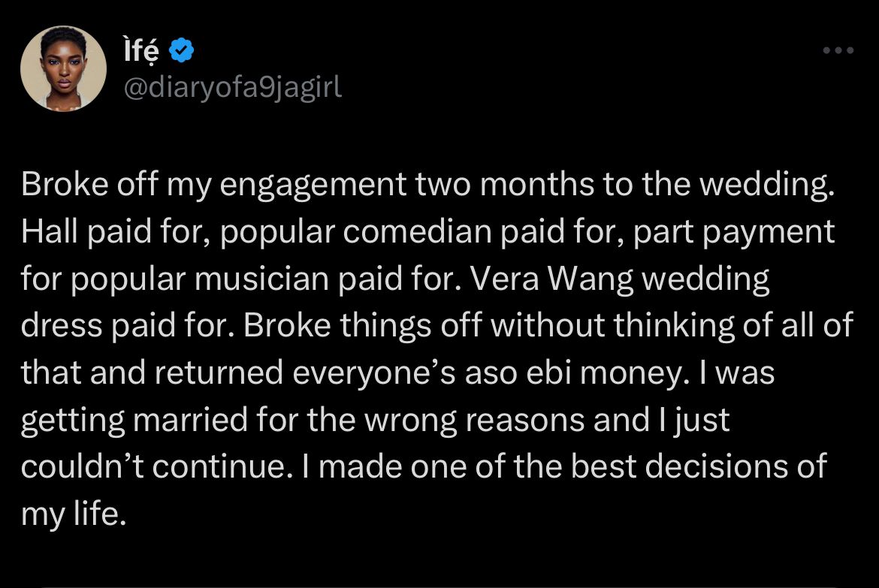
Task: Open the @diaryofa9jagirl handle link
Action: pos(232,87)
